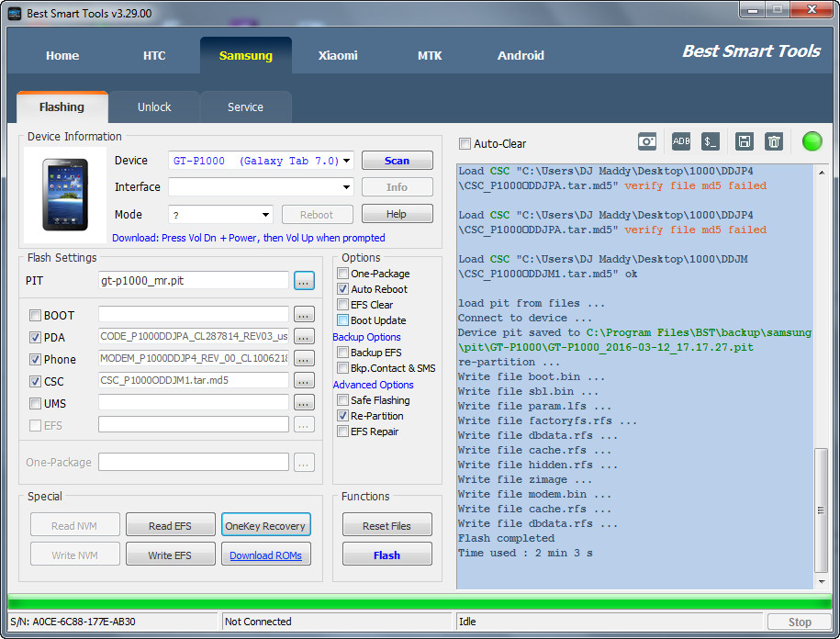Switch to the HTC tab

pyautogui.click(x=154, y=56)
